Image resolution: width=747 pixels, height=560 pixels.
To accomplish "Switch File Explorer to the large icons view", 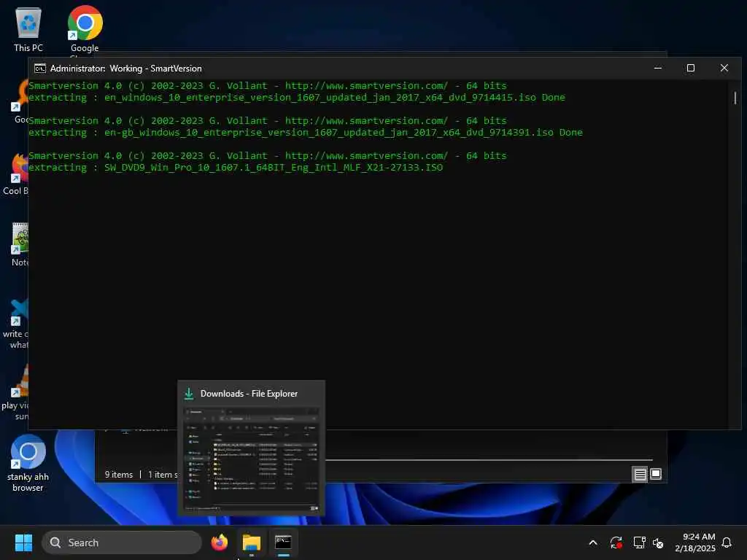I will (x=656, y=474).
